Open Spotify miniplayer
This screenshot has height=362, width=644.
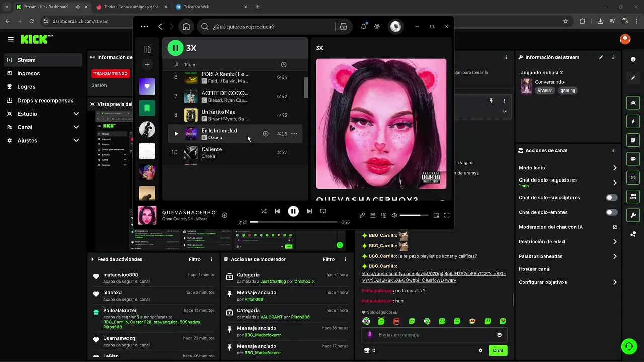tap(436, 215)
